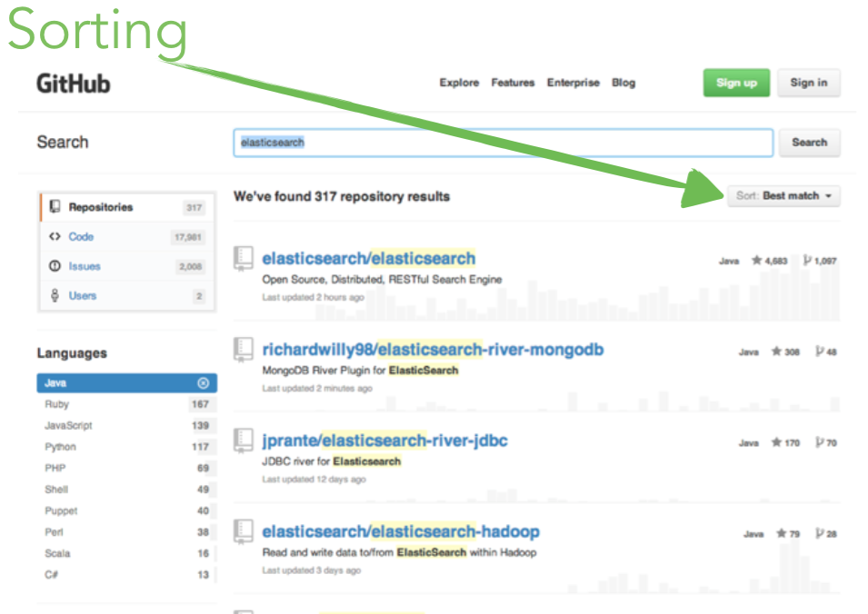The image size is (868, 614).
Task: Filter results by Puppet
Action: (x=126, y=510)
